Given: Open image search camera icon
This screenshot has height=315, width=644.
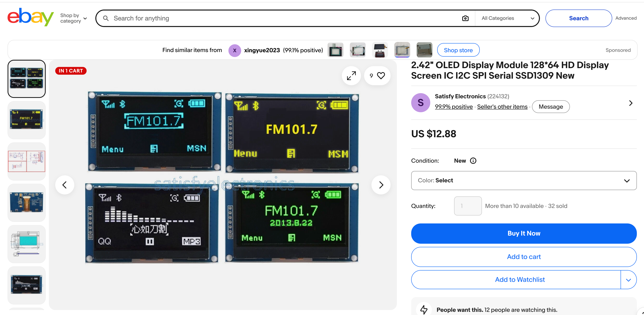Looking at the screenshot, I should (x=465, y=18).
